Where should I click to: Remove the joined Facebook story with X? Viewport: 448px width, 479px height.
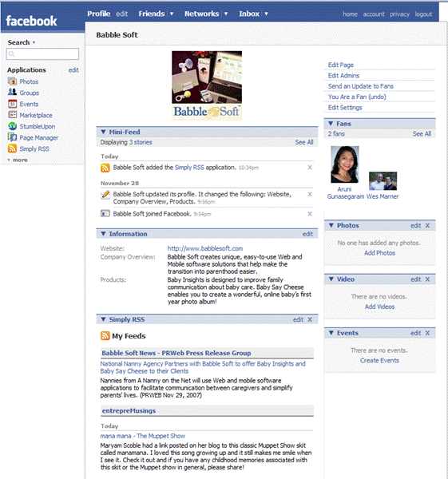click(x=310, y=214)
